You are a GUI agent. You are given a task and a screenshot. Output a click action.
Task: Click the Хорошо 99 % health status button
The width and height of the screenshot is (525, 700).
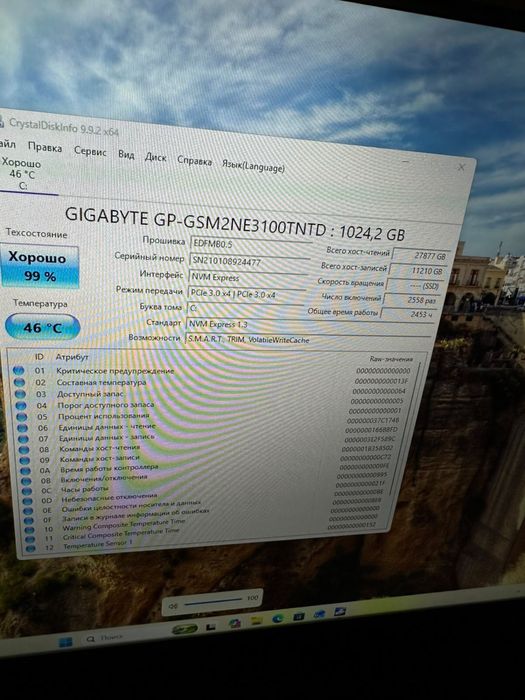[40, 267]
